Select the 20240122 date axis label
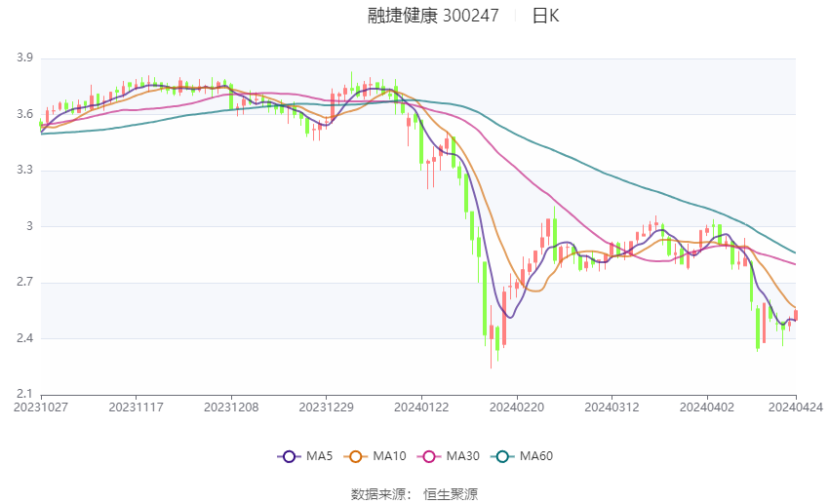This screenshot has height=504, width=829. click(x=421, y=407)
